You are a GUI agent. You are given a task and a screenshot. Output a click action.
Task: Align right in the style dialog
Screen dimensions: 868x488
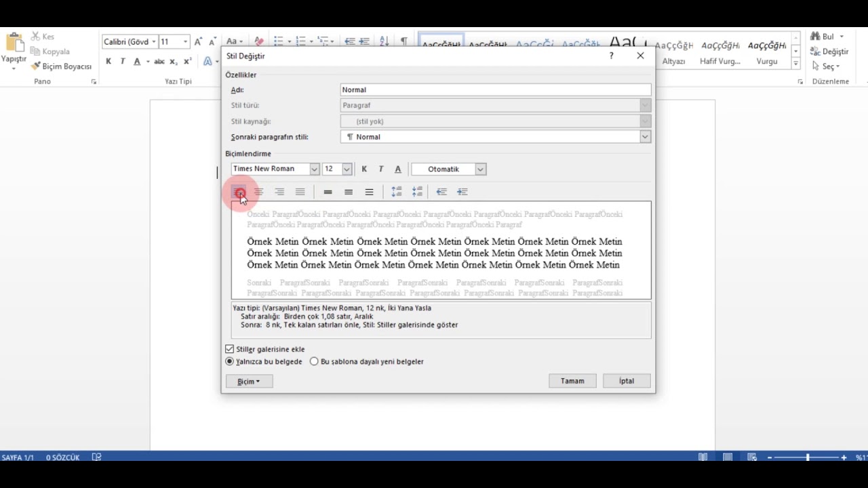[279, 192]
